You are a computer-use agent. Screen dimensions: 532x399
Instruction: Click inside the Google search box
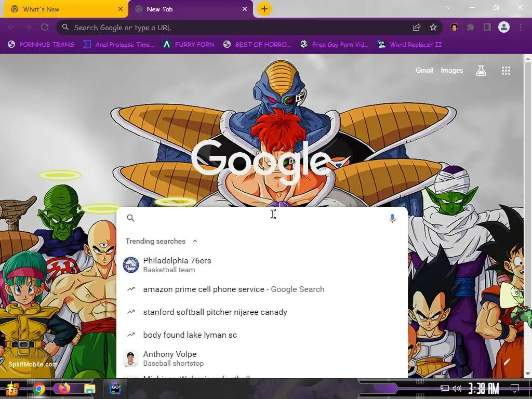pyautogui.click(x=262, y=218)
